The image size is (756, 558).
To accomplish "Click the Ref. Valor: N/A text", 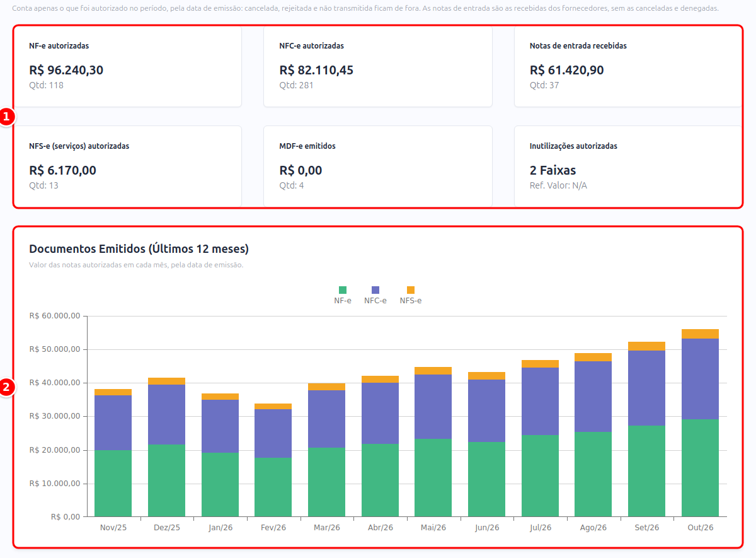I will coord(558,185).
